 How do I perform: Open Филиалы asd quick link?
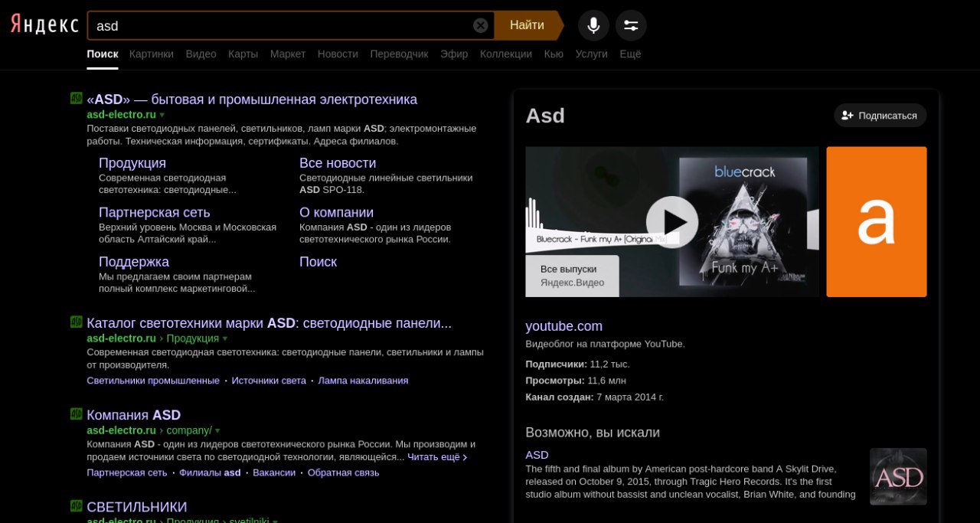[x=210, y=472]
